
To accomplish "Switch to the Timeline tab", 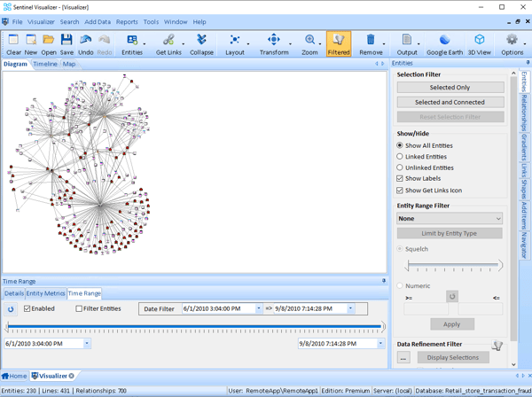I will tap(45, 64).
